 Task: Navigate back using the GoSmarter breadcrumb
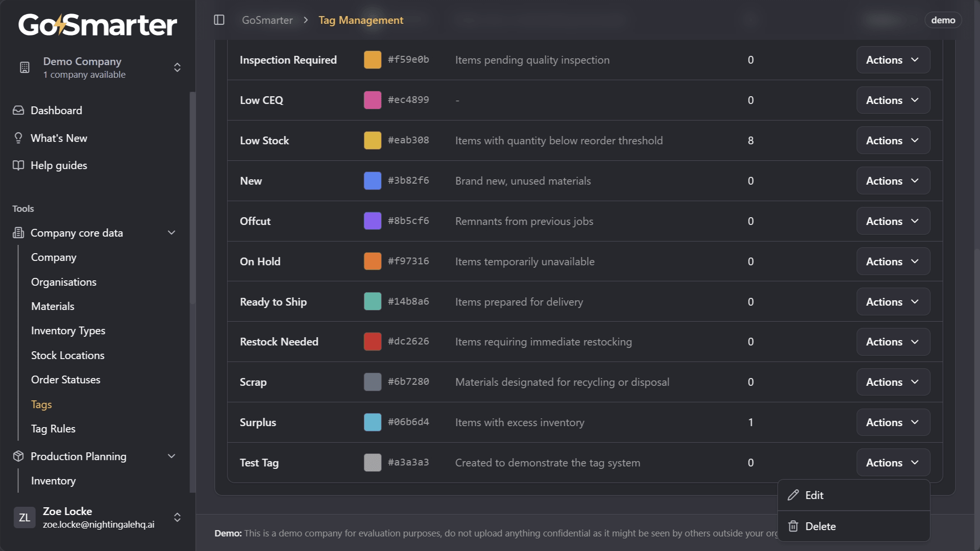(x=267, y=20)
